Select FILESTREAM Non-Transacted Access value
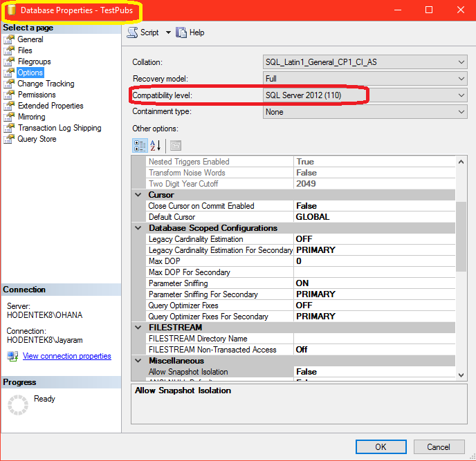476x461 pixels. (374, 350)
